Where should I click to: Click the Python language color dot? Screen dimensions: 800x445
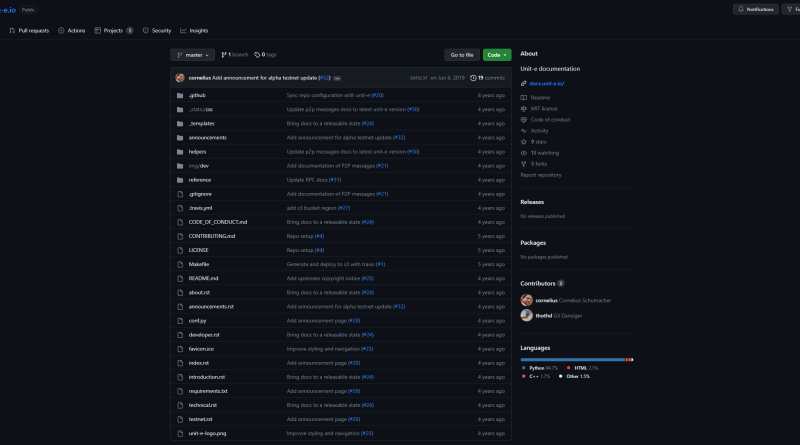tap(523, 368)
